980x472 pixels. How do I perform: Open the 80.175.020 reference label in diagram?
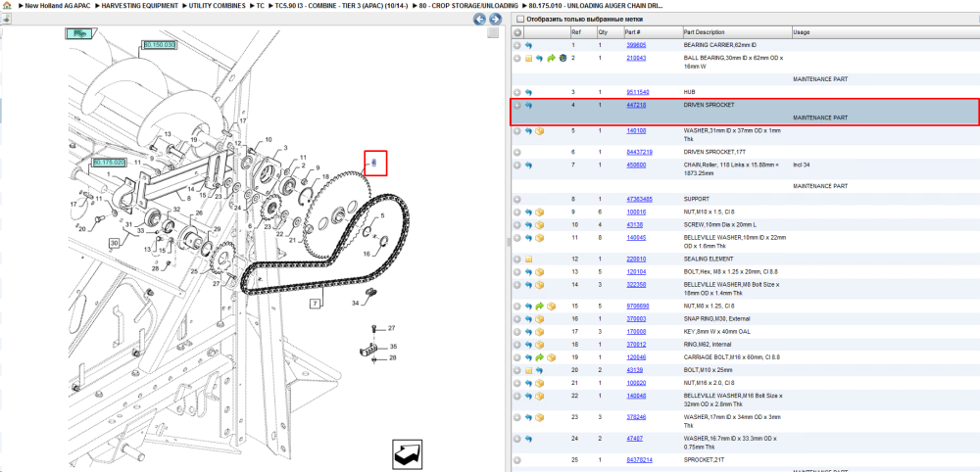click(110, 163)
